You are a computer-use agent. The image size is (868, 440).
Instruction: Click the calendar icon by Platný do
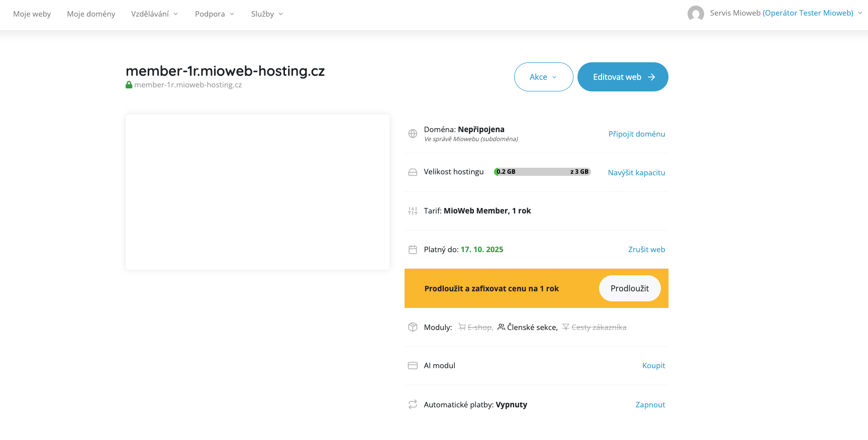413,250
